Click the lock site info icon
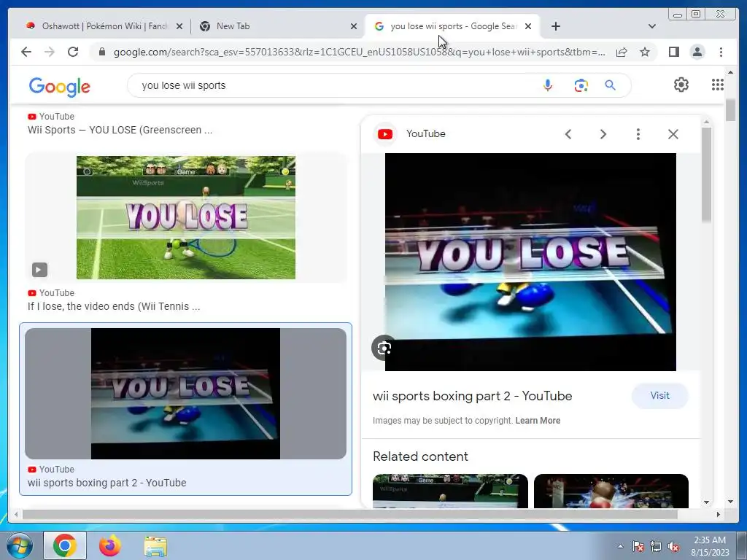Viewport: 747px width, 560px height. point(101,52)
